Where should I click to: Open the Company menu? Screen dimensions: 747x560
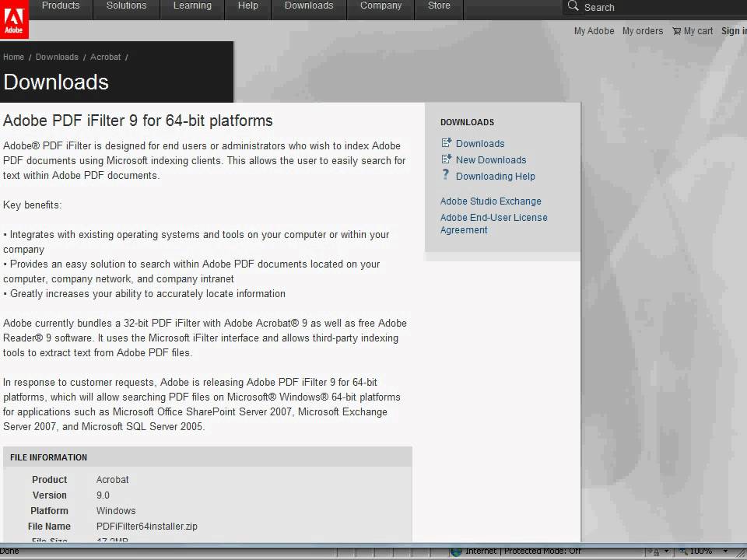pyautogui.click(x=381, y=5)
